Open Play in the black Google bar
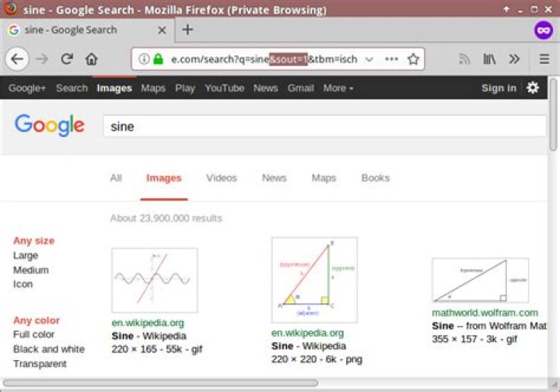The width and height of the screenshot is (560, 392). [x=185, y=88]
